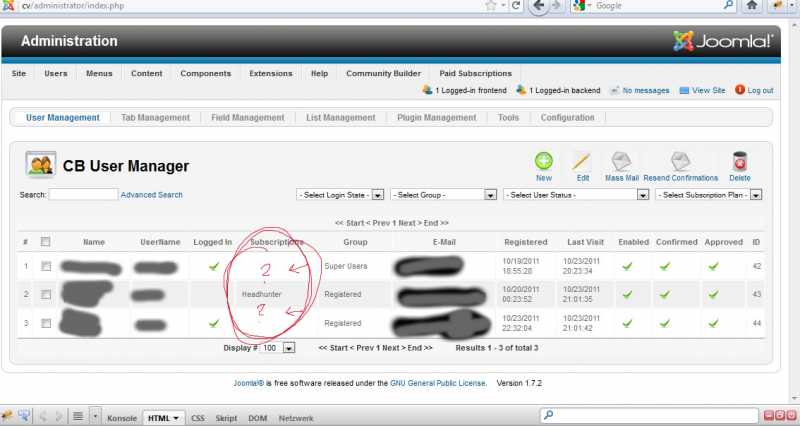Open the Select User Status dropdown
This screenshot has height=426, width=800.
coord(576,195)
